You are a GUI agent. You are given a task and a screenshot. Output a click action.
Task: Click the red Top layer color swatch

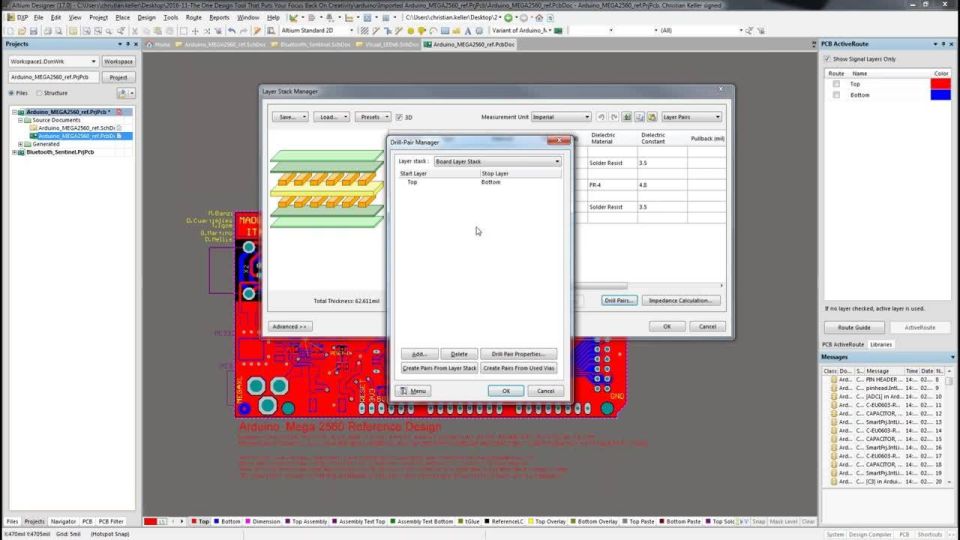[x=941, y=84]
